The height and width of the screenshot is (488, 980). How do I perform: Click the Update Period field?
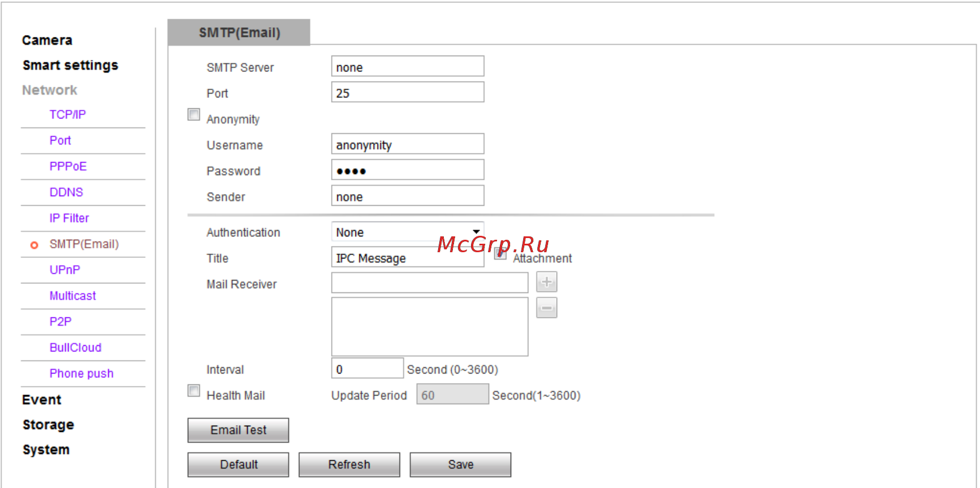452,394
